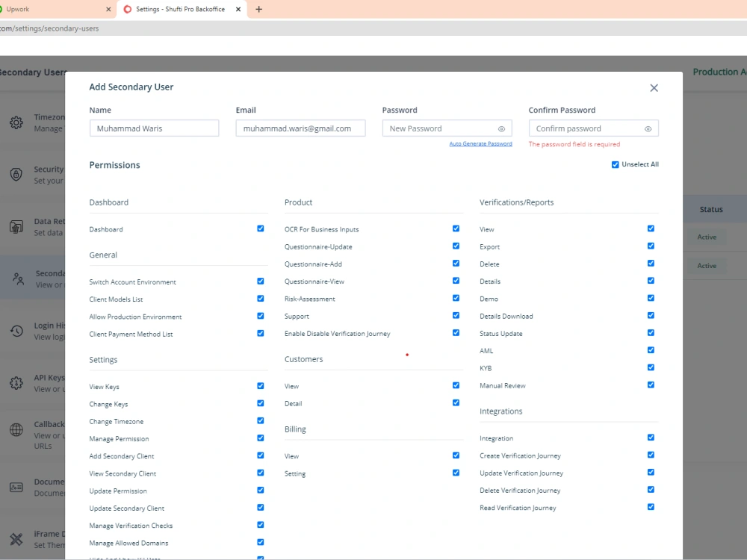Toggle Create Verification Journey checkbox
Screen dimensions: 747x560
click(651, 455)
